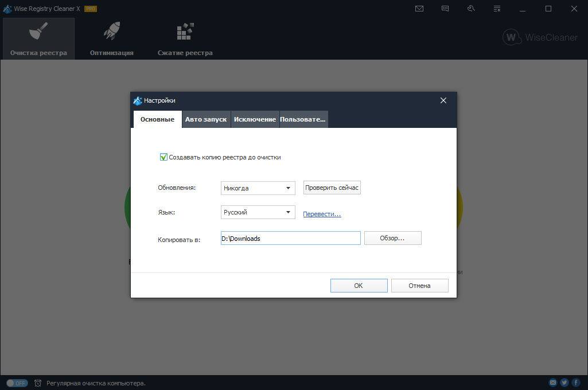Open the feedback chat icon in title bar
Screen dimensions: 588x390
point(445,9)
